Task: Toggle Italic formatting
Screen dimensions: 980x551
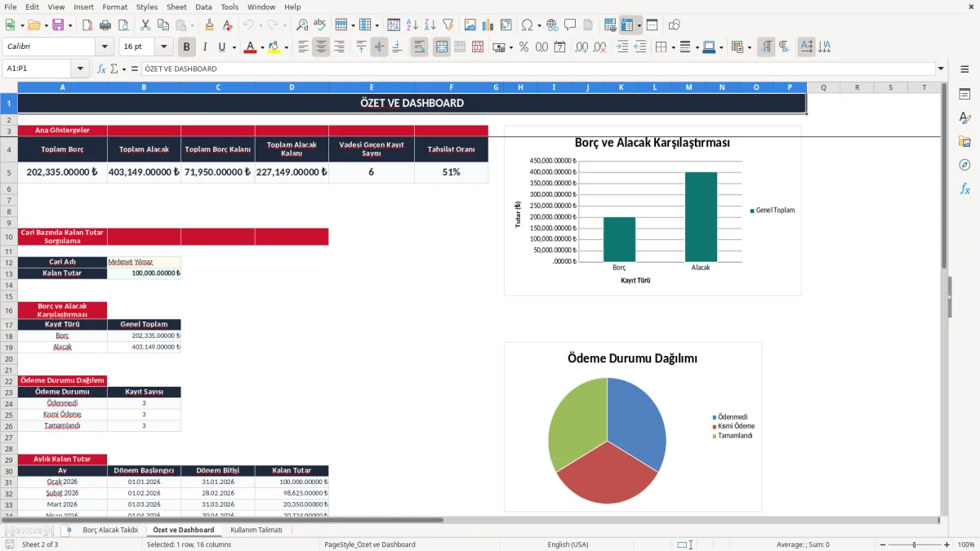Action: click(204, 47)
